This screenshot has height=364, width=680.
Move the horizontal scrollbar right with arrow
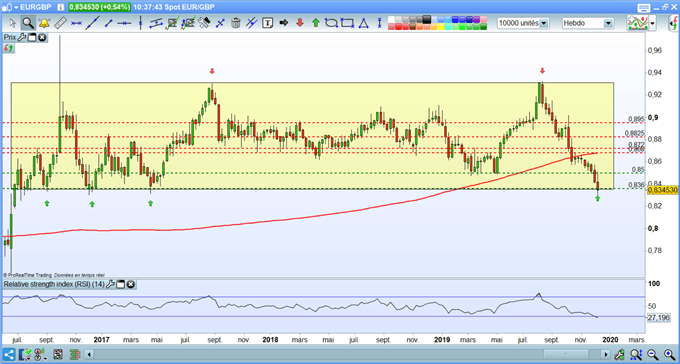606,355
